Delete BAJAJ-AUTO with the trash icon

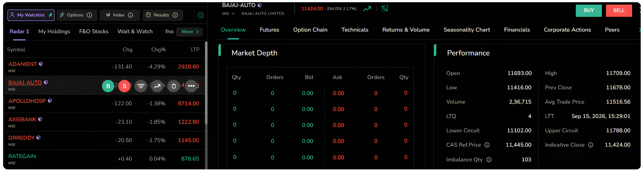(173, 86)
